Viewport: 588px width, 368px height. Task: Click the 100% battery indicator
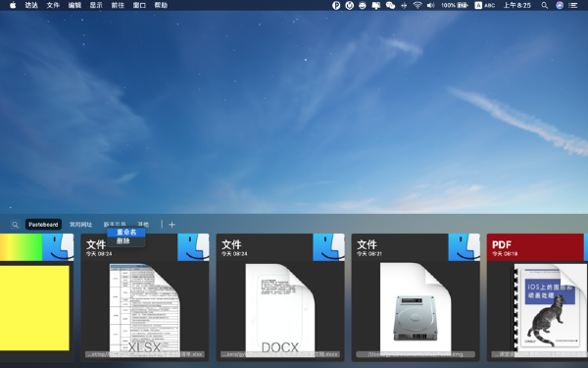pyautogui.click(x=454, y=5)
